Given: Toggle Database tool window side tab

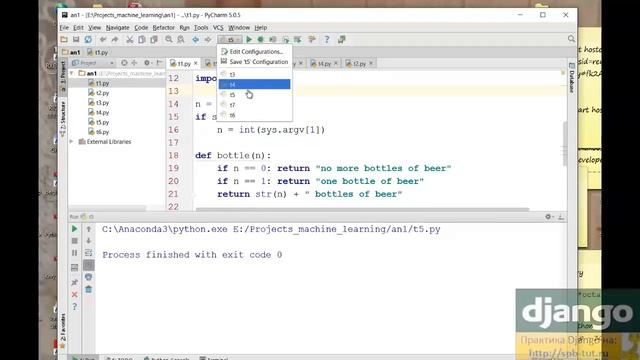Looking at the screenshot, I should point(571,78).
